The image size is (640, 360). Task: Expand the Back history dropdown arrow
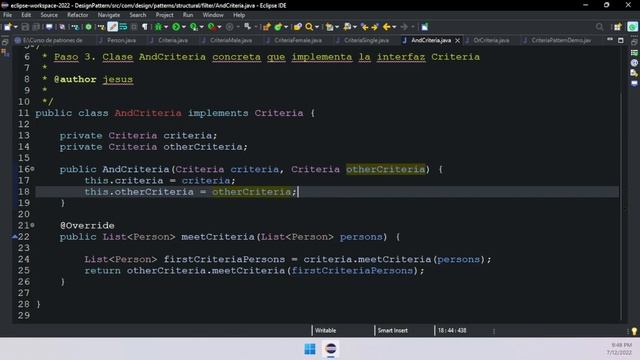point(394,27)
